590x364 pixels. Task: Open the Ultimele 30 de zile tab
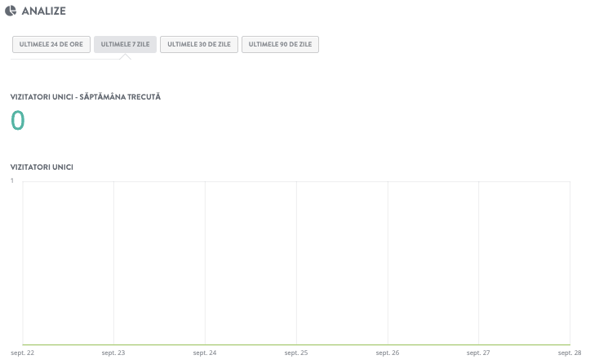(199, 44)
